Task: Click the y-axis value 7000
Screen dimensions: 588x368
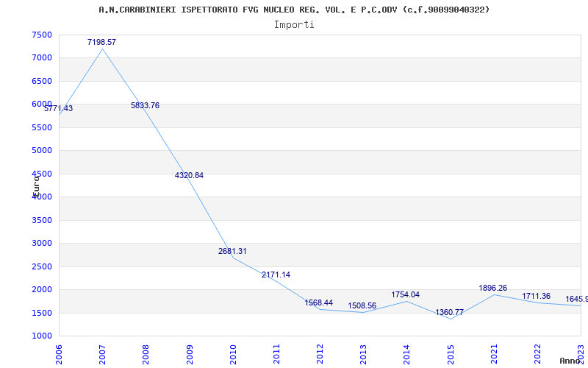Action: tap(42, 58)
